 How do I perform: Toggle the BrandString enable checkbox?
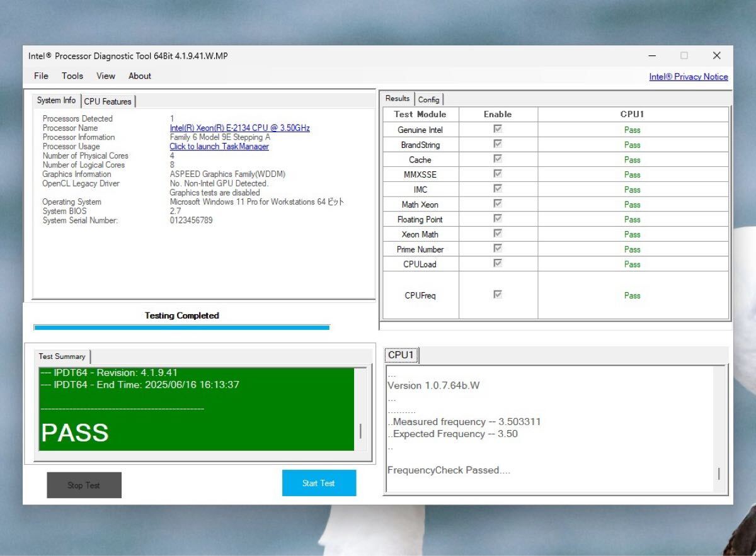[x=498, y=144]
